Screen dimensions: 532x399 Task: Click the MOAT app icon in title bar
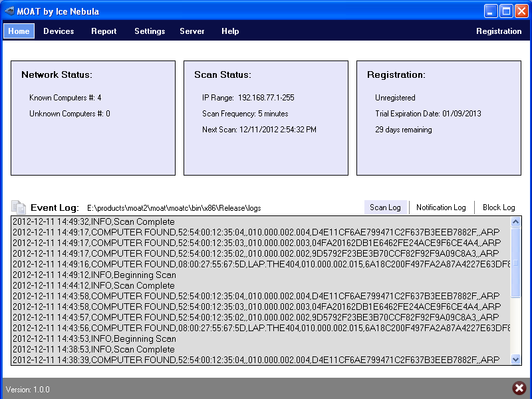(9, 11)
